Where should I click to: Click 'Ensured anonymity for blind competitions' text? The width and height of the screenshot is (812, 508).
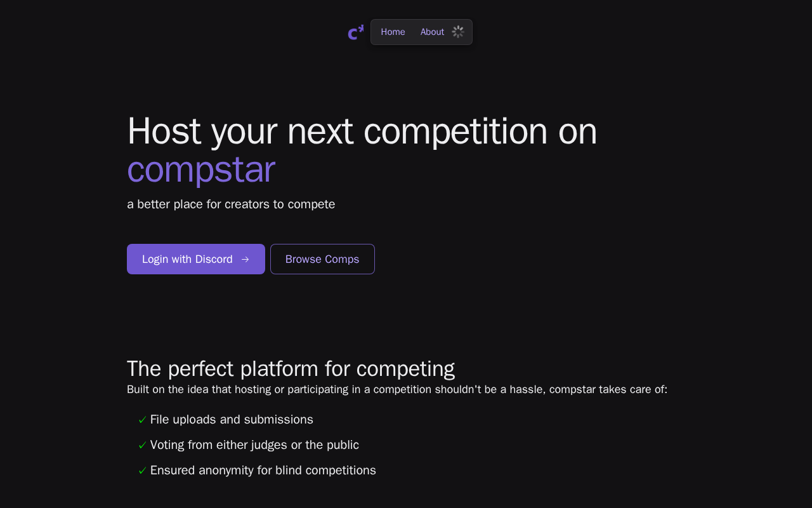[263, 471]
